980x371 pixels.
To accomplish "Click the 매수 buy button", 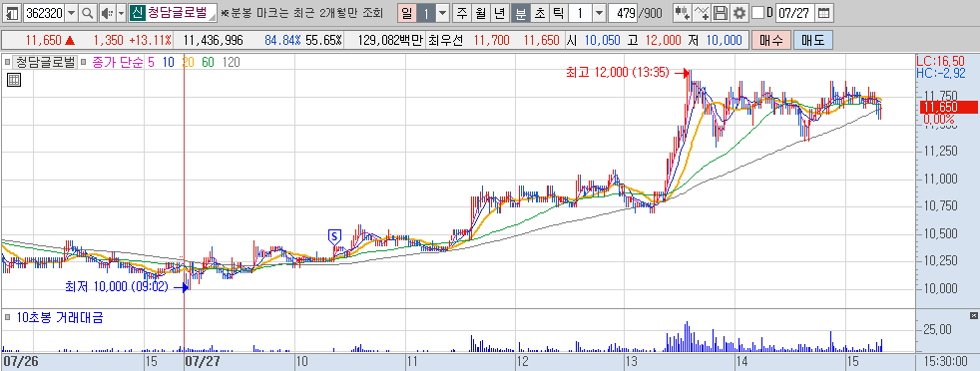I will [771, 41].
